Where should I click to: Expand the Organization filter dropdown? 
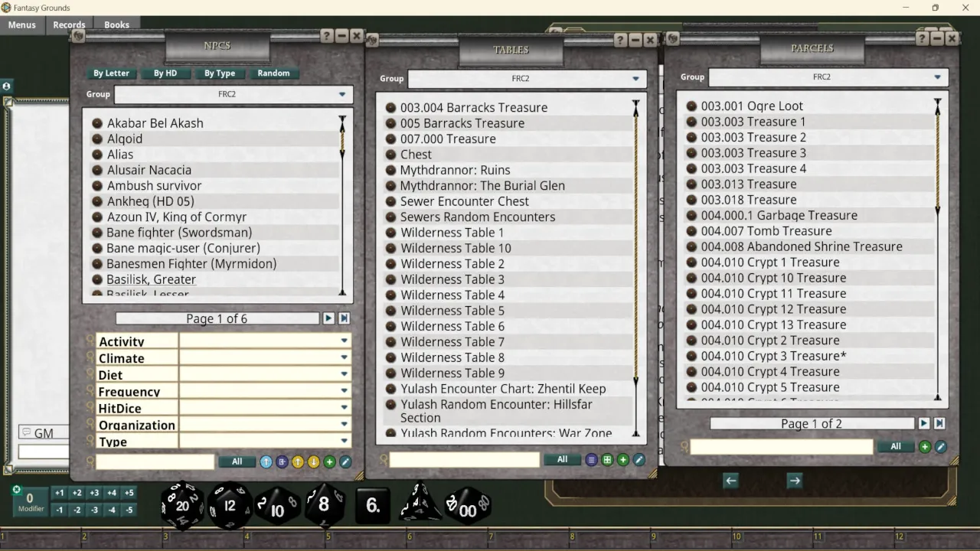pos(344,425)
